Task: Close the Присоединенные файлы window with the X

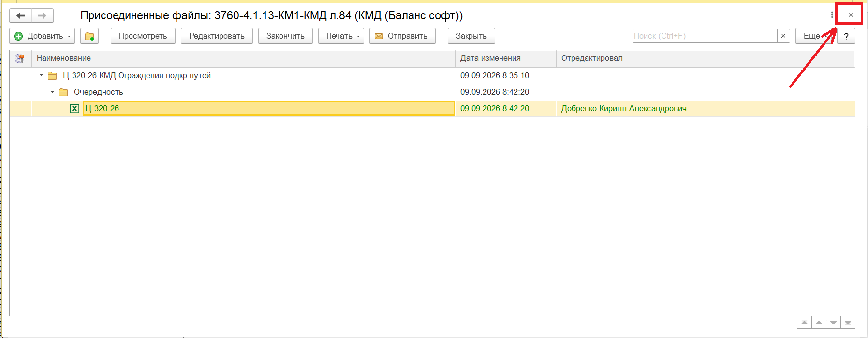Action: (x=851, y=15)
